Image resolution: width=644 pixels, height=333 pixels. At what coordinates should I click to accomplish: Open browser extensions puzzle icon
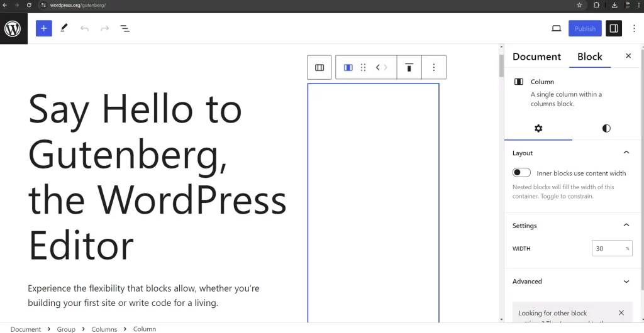596,5
